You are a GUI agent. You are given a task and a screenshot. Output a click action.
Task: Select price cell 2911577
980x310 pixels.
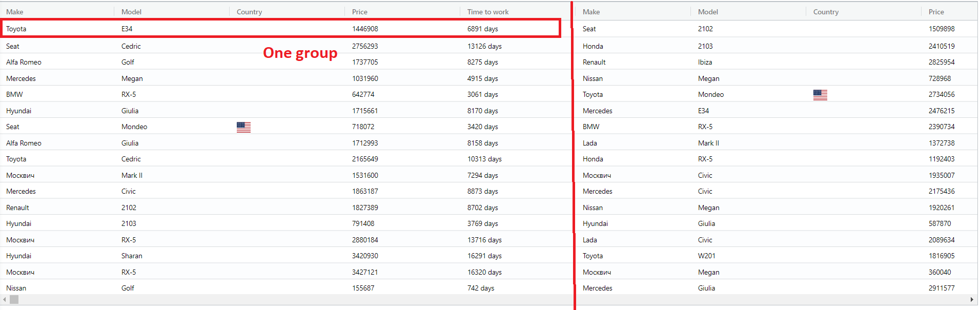pyautogui.click(x=942, y=288)
